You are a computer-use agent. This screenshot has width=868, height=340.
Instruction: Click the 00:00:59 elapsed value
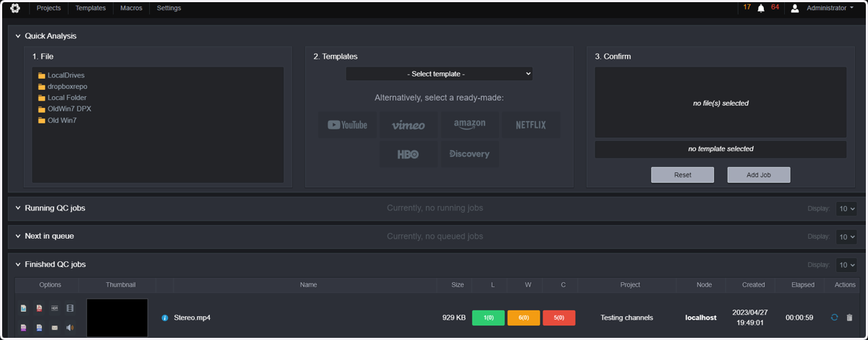(x=799, y=318)
